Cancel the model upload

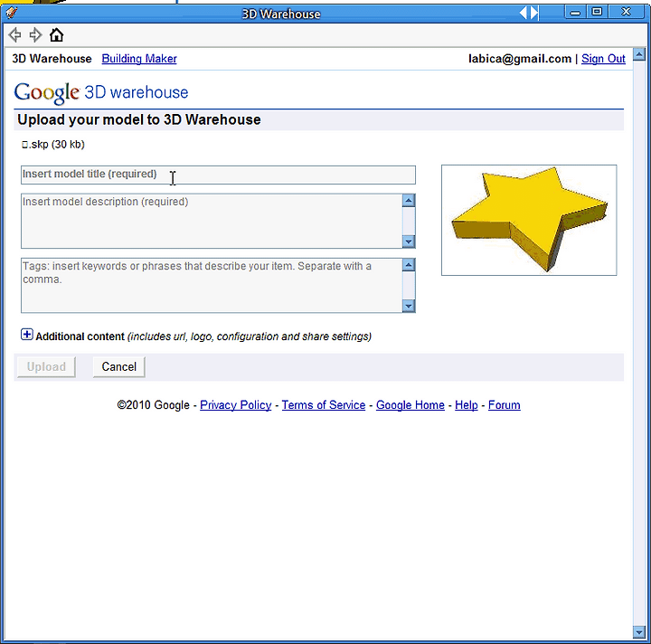point(118,366)
